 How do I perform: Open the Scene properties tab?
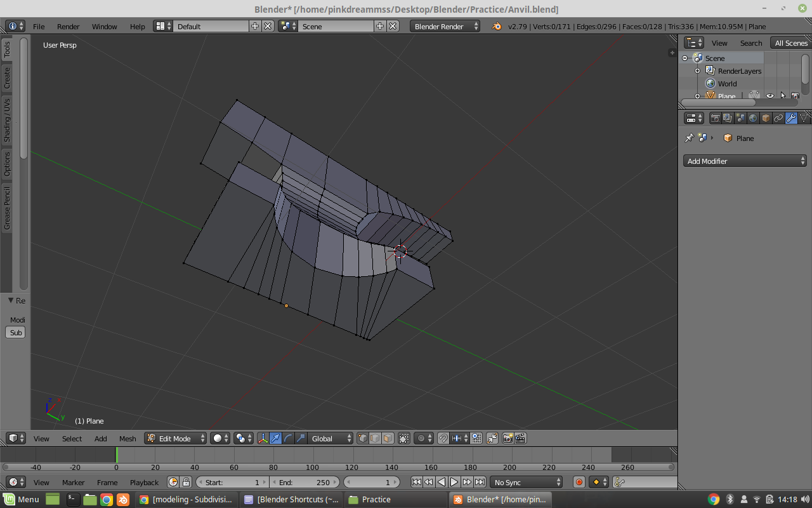[740, 118]
